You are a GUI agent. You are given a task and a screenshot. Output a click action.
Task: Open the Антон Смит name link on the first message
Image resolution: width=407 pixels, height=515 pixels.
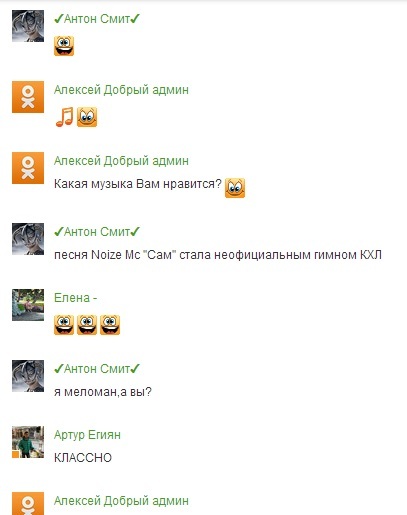click(97, 19)
